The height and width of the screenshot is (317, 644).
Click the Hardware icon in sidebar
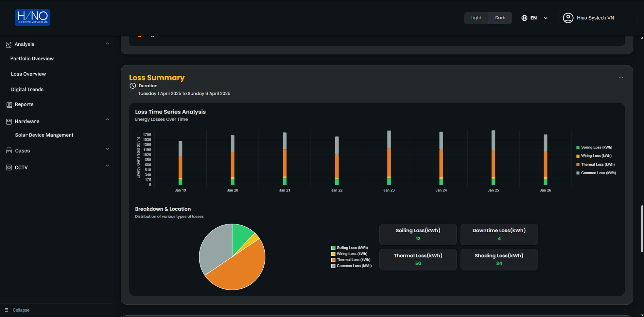pos(9,122)
